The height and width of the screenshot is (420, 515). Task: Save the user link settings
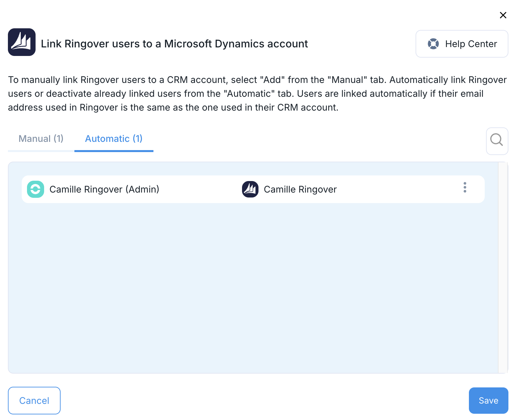coord(488,400)
